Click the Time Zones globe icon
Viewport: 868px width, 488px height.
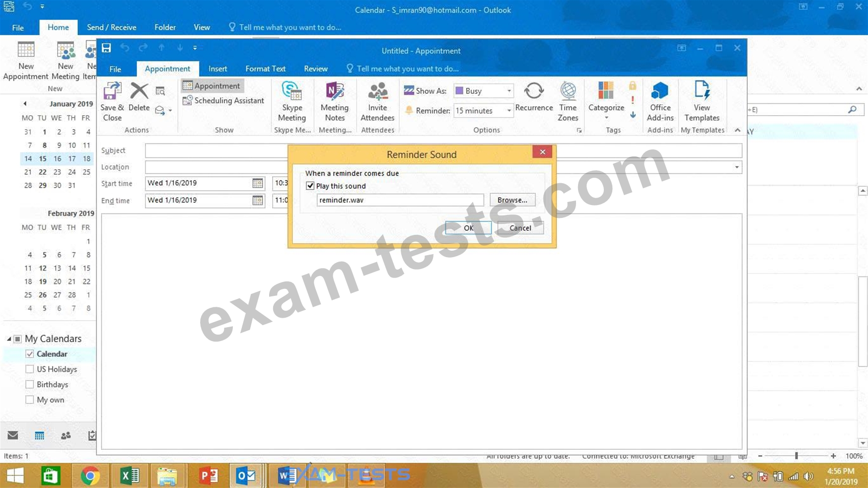[568, 102]
